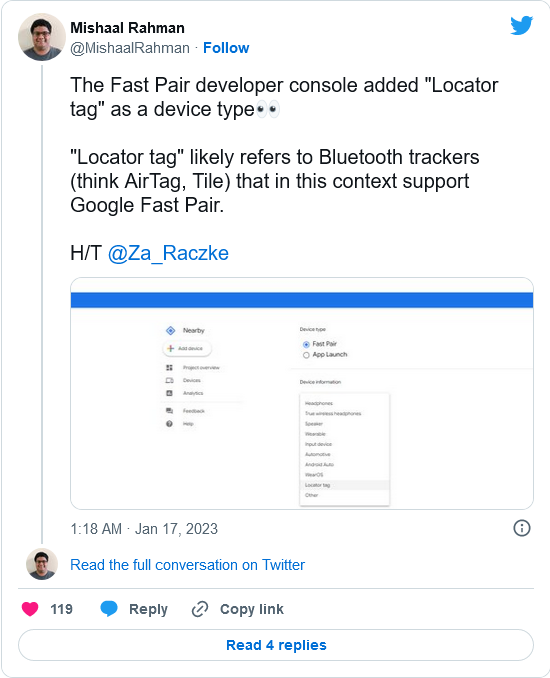The image size is (550, 678).
Task: Click the copy link chain icon
Action: tap(200, 609)
